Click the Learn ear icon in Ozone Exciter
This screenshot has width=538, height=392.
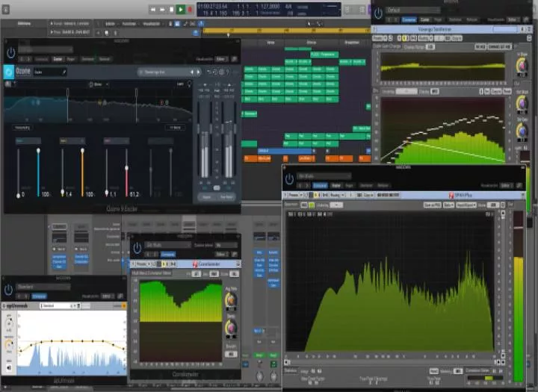pos(189,84)
